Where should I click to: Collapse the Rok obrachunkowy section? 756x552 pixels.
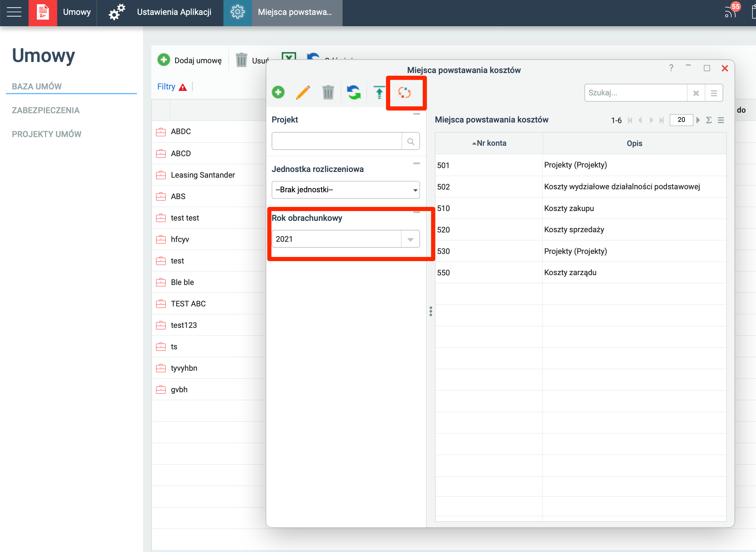coord(416,212)
